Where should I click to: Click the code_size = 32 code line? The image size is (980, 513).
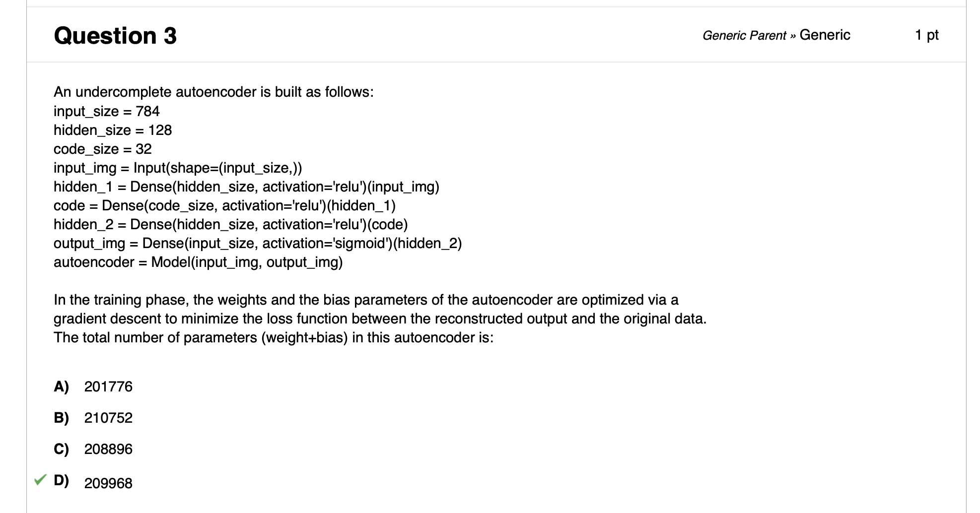(x=101, y=149)
